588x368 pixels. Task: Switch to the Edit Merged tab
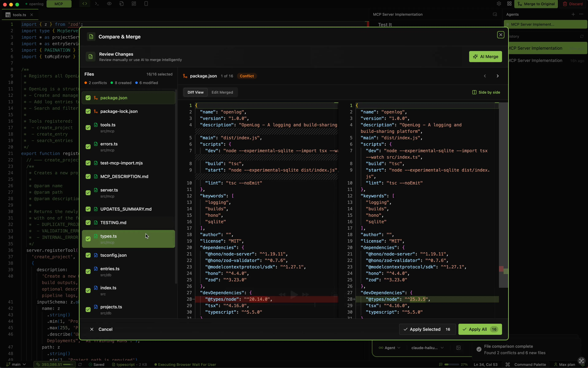(x=222, y=92)
